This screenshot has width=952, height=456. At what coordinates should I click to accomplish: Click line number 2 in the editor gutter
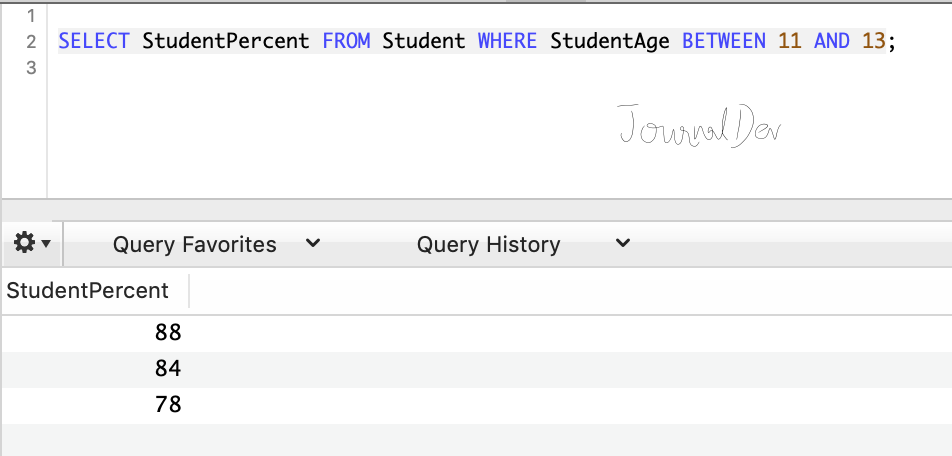pos(30,42)
